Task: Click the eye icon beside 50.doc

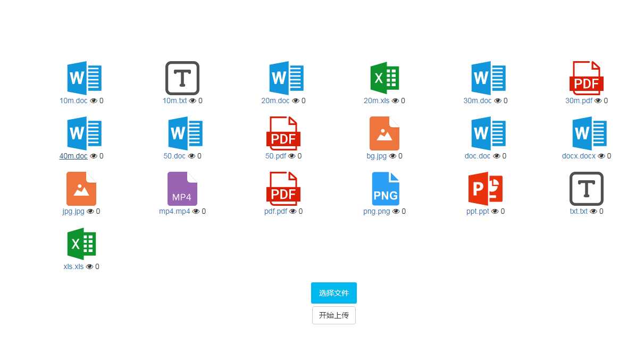Action: click(191, 156)
